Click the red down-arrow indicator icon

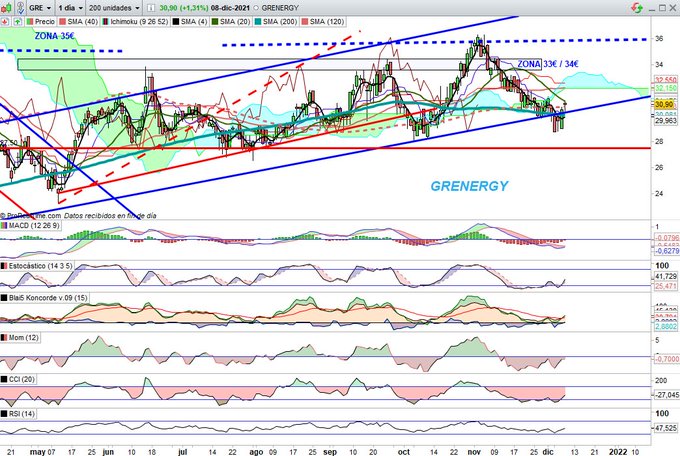(x=5, y=21)
